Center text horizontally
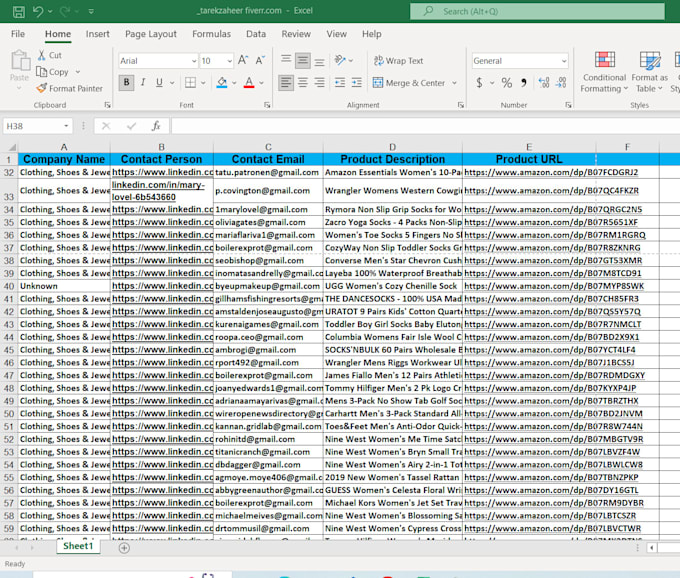This screenshot has width=680, height=578. (x=303, y=82)
